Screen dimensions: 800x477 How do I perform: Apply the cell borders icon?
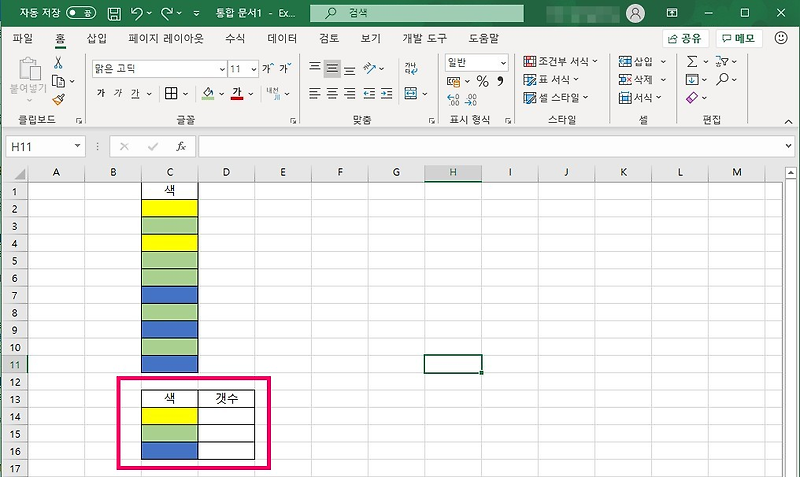click(171, 93)
